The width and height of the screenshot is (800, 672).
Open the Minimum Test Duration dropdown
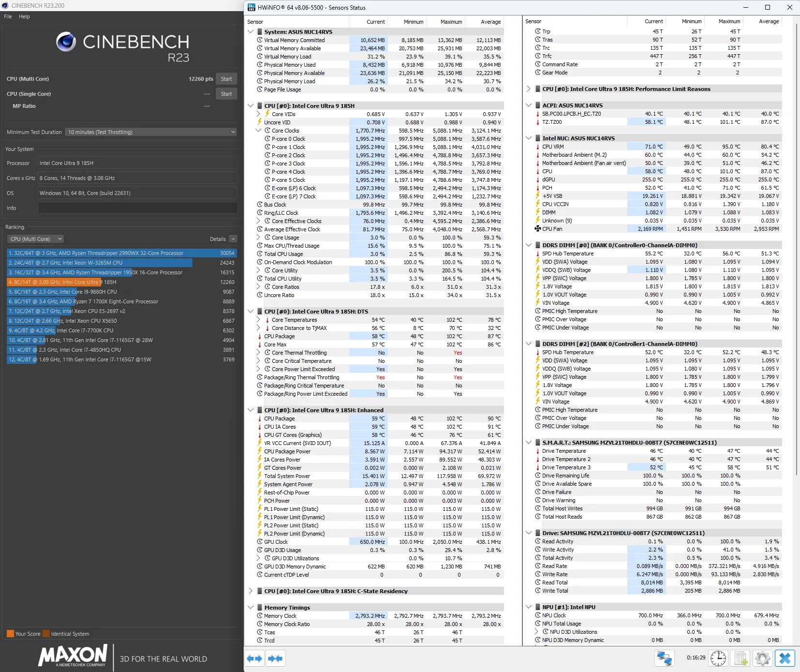(x=151, y=132)
